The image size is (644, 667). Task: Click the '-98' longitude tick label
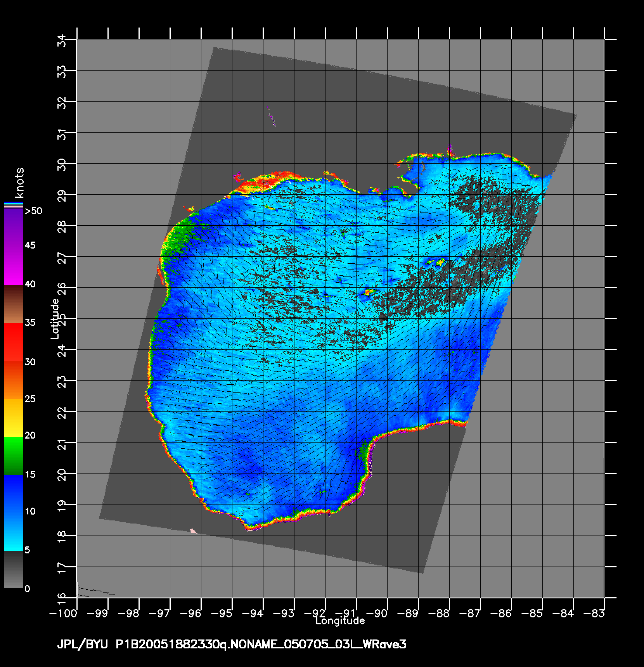(x=129, y=613)
